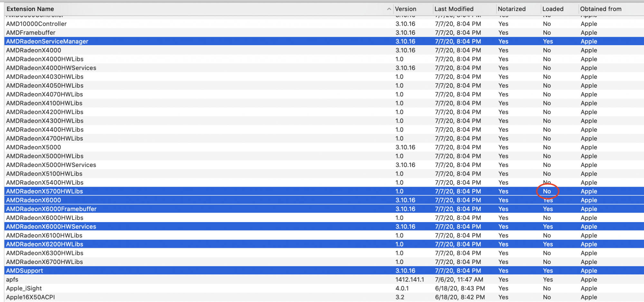Click Loaded 'No' for AMDRadeonX5700HWLibs

(547, 191)
